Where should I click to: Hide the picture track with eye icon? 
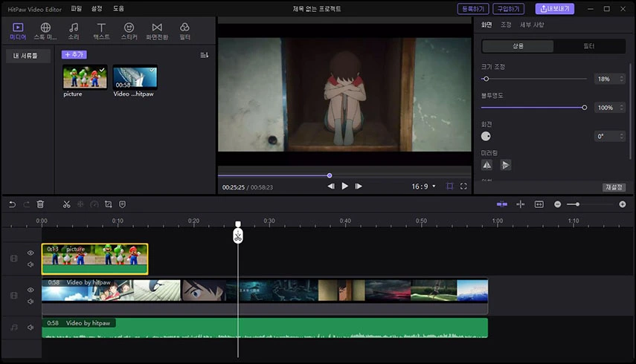[30, 253]
